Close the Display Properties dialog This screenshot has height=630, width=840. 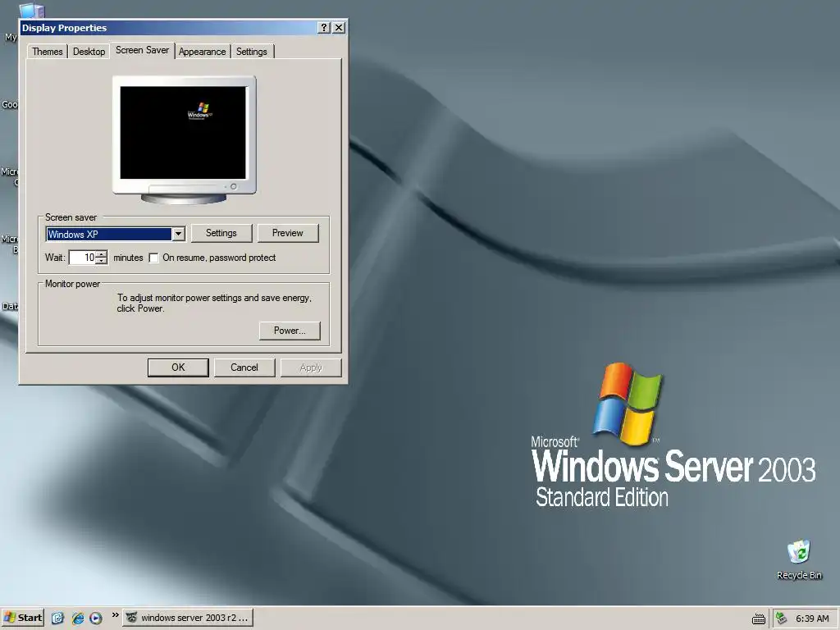(339, 28)
